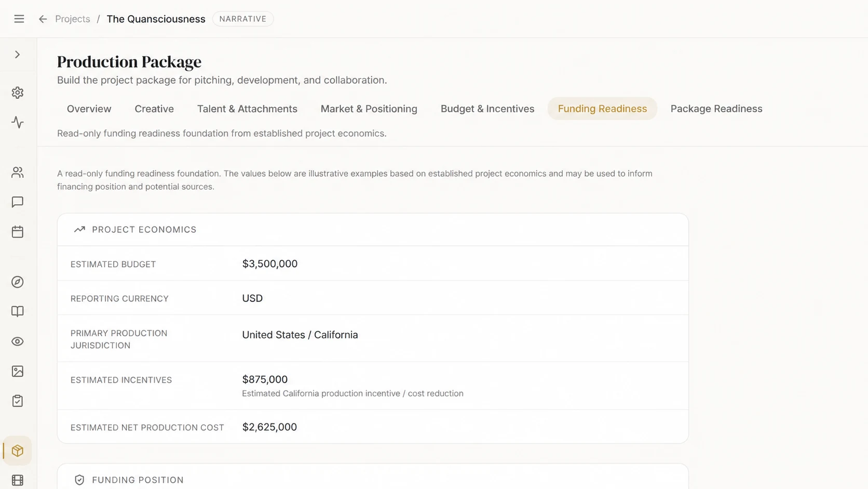The width and height of the screenshot is (868, 489).
Task: Click the PRIMARY PRODUCTION JURISDICTION label
Action: click(x=119, y=339)
